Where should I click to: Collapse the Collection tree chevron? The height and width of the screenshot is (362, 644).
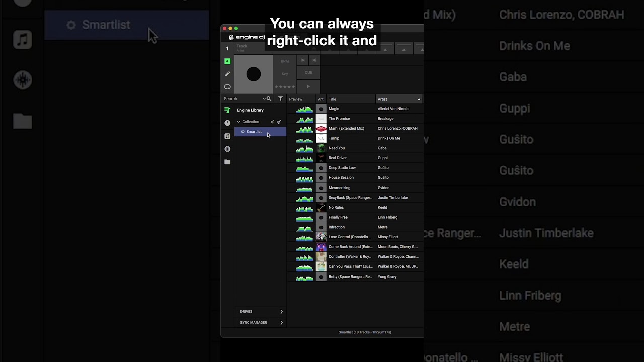click(239, 122)
